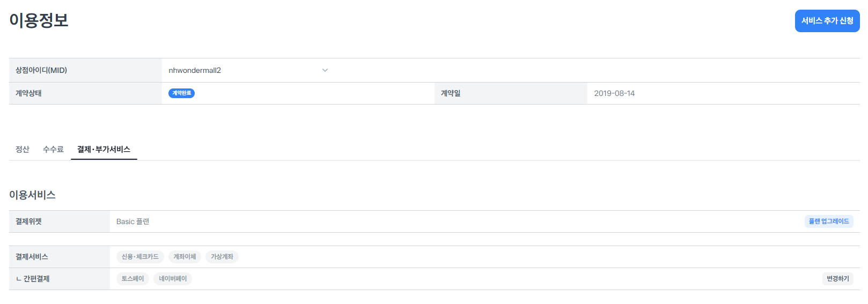Image resolution: width=868 pixels, height=304 pixels.
Task: Click the 결제위젯 row label
Action: (x=28, y=221)
